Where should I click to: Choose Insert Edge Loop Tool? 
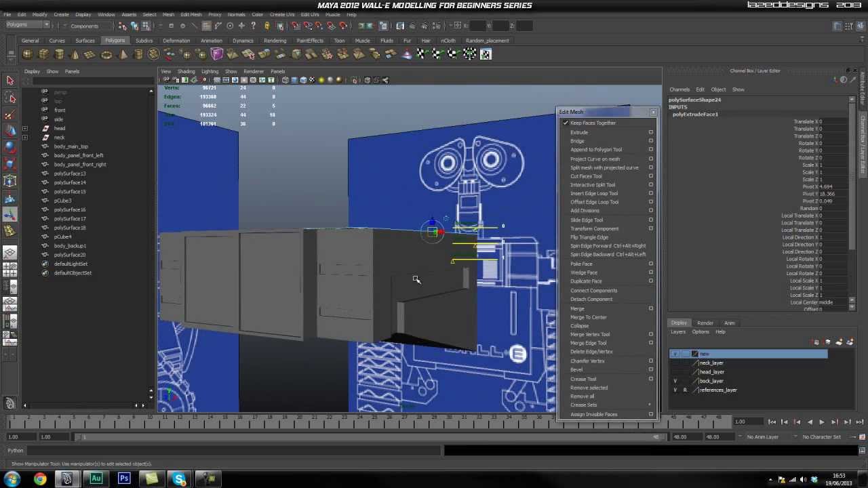tap(594, 193)
